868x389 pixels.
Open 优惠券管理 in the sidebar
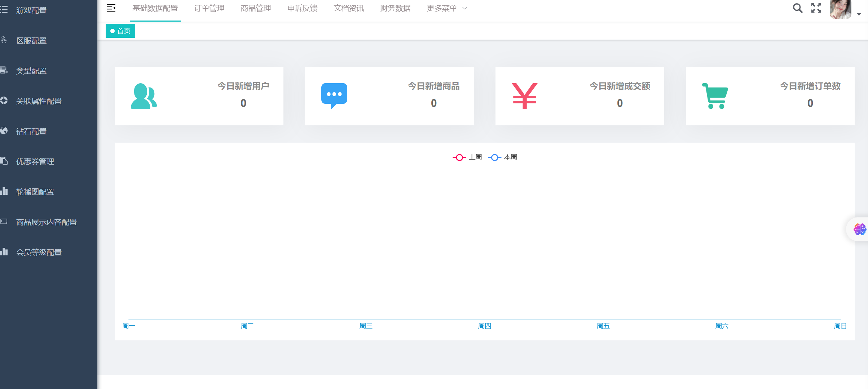click(x=49, y=162)
